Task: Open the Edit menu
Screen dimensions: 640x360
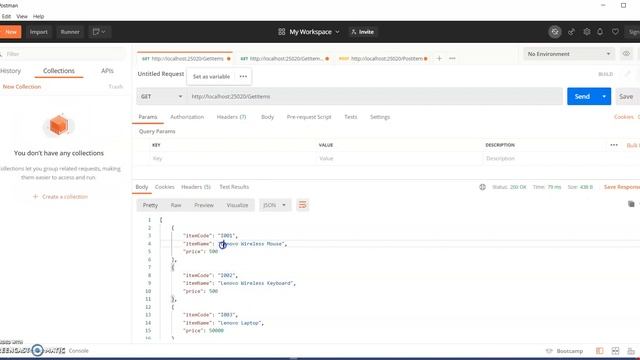Action: click(6, 16)
